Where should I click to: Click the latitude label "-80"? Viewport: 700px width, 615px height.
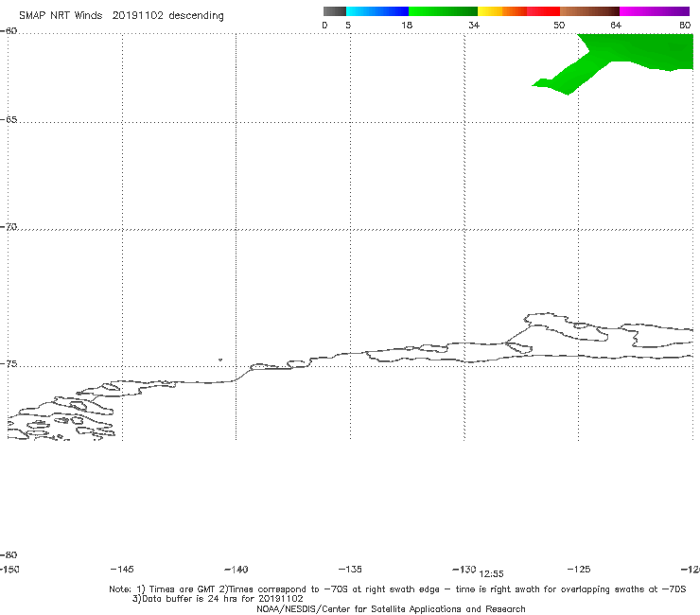[x=9, y=555]
